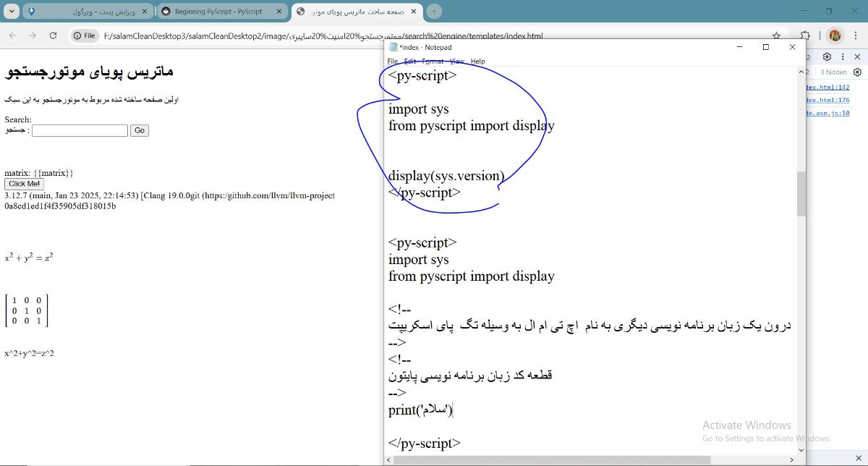Open DevTools settings gear icon
868x466 pixels.
[827, 57]
